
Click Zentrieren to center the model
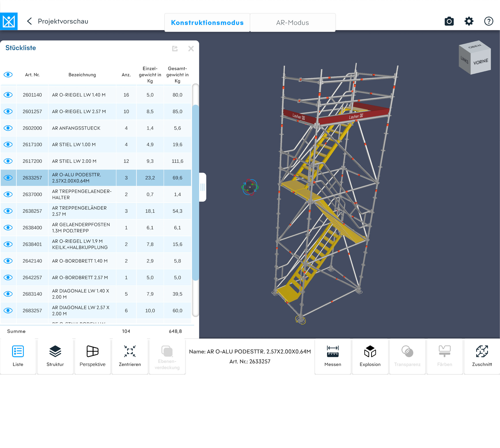130,356
